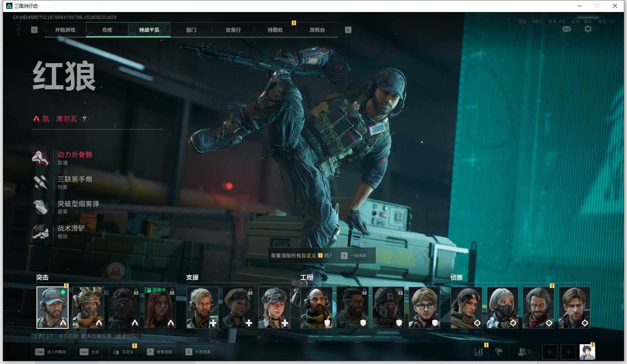The image size is (627, 364).
Task: Switch to the 交易行 tab
Action: click(x=233, y=30)
